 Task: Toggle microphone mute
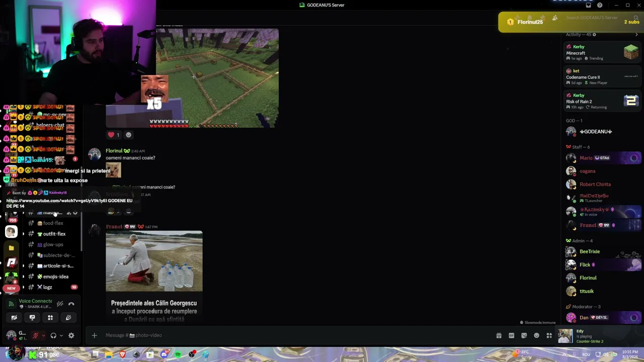pos(35,335)
